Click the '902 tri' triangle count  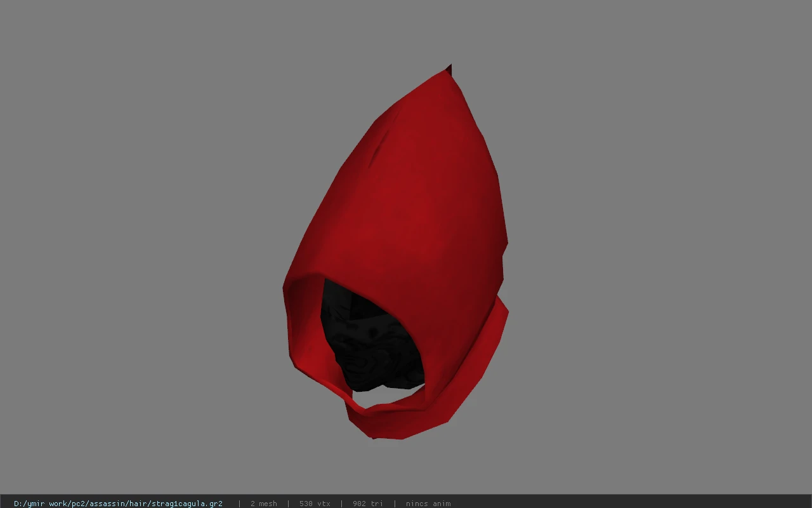tap(368, 504)
